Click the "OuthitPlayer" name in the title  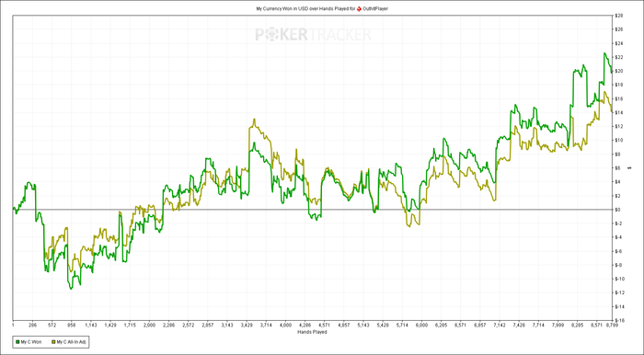(x=375, y=8)
